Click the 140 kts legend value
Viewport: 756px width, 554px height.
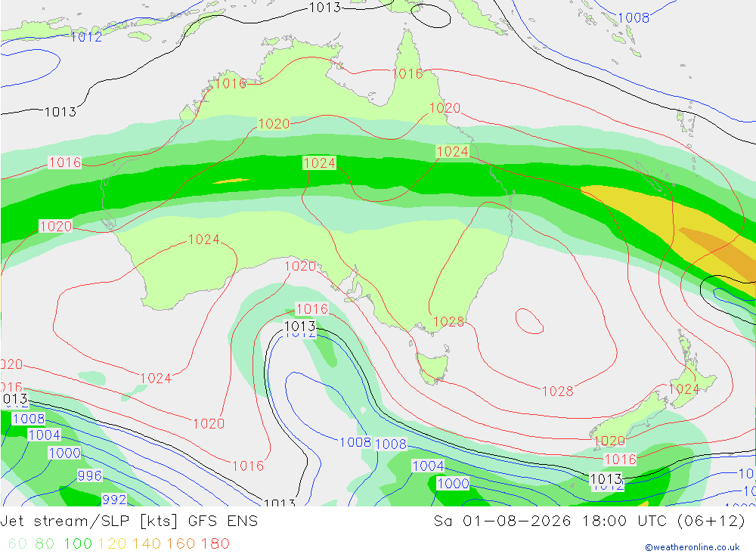pos(147,544)
